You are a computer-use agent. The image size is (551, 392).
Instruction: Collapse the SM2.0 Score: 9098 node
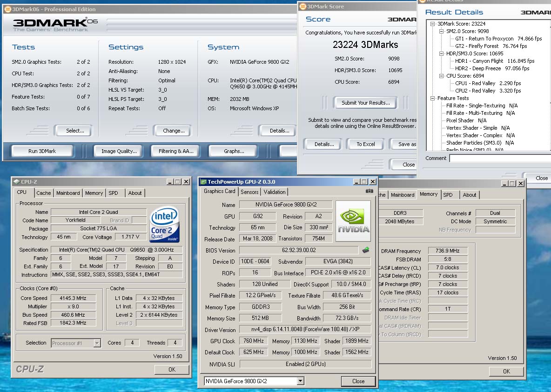[441, 31]
